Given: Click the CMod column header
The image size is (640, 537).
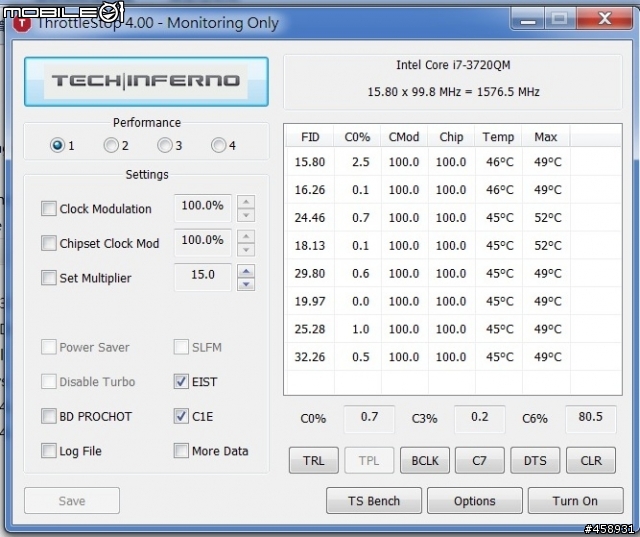Looking at the screenshot, I should click(x=404, y=137).
